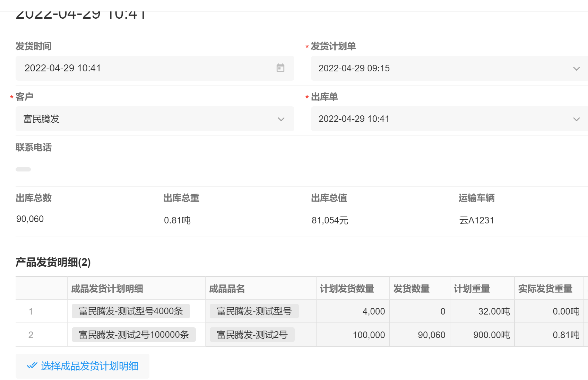Expand the 出库单 dropdown chevron
Viewport: 588px width, 380px height.
[x=576, y=119]
